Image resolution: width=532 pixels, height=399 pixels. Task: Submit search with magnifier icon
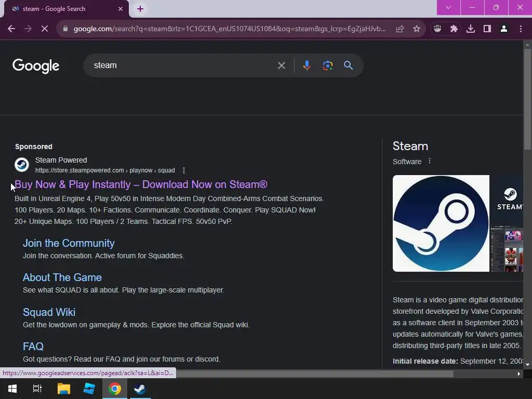pos(348,65)
